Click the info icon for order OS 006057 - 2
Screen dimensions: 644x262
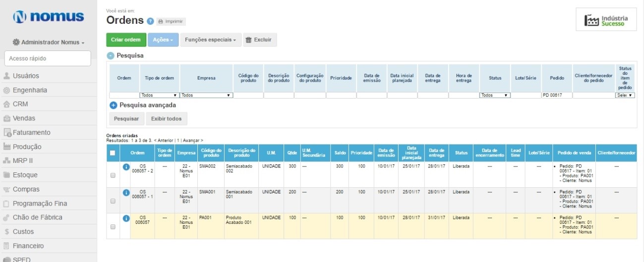pos(126,167)
